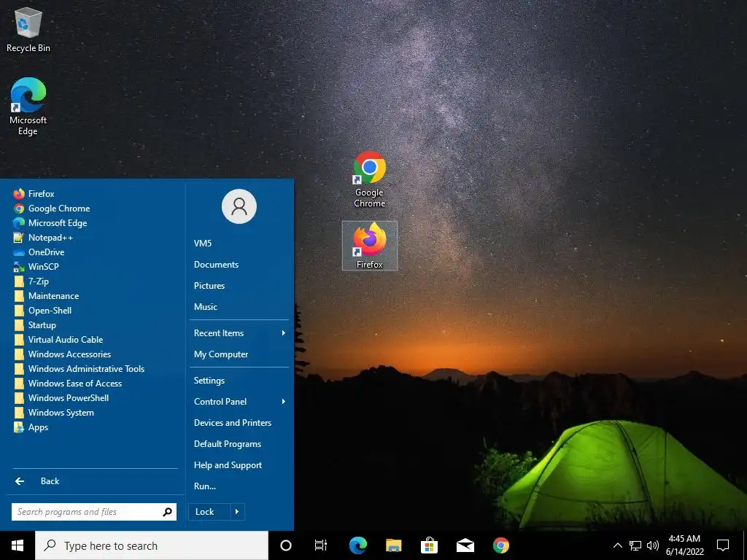Show hidden system tray icons

click(x=617, y=545)
